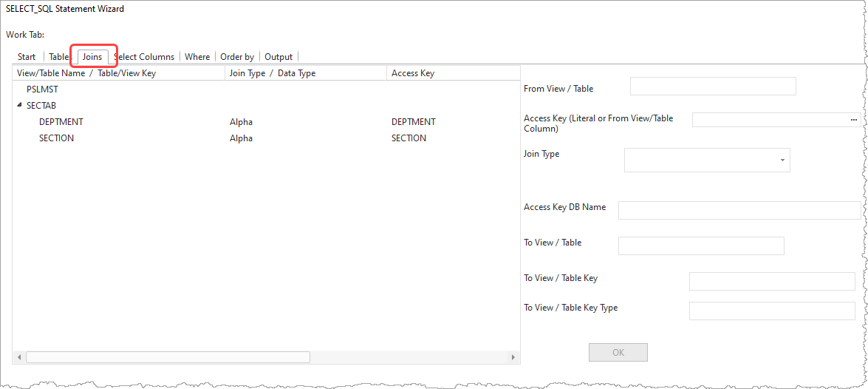868x389 pixels.
Task: Focus the Access Key DB Name field
Action: click(x=739, y=210)
